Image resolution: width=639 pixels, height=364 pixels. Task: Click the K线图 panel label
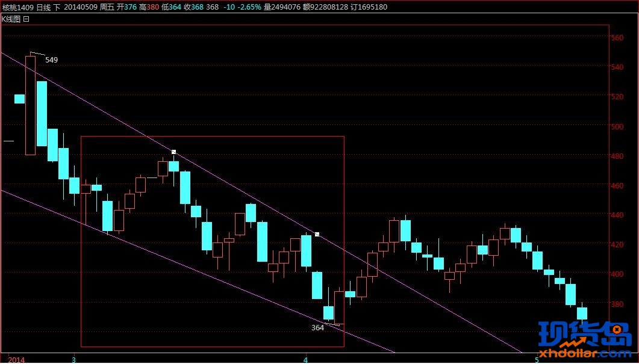pyautogui.click(x=11, y=19)
